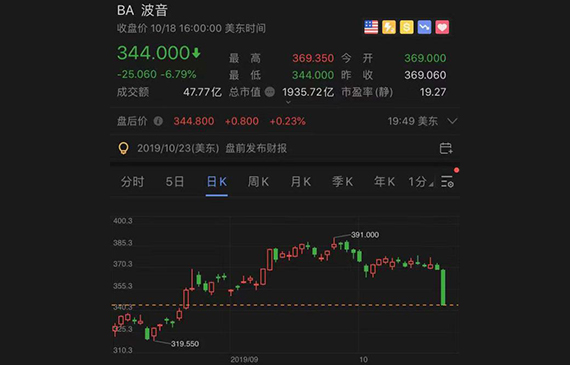Select the 月K monthly chart tab

301,181
